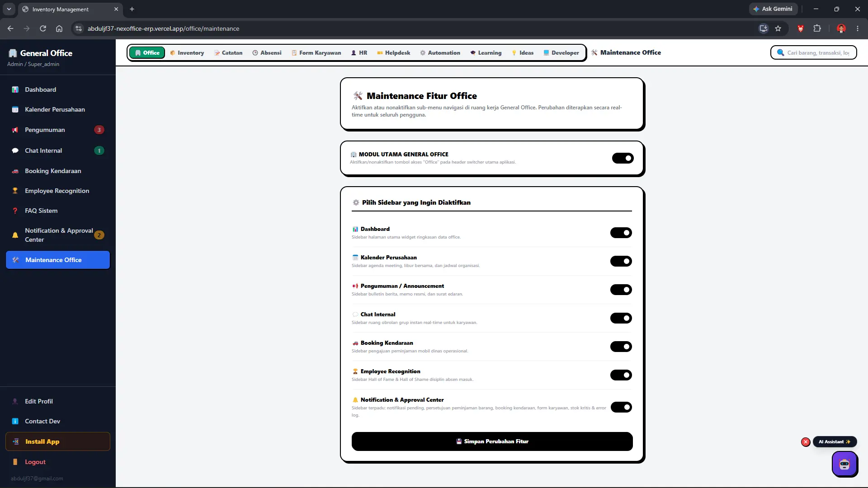Open Pengumuman sidebar item
The image size is (868, 488).
[x=58, y=130]
